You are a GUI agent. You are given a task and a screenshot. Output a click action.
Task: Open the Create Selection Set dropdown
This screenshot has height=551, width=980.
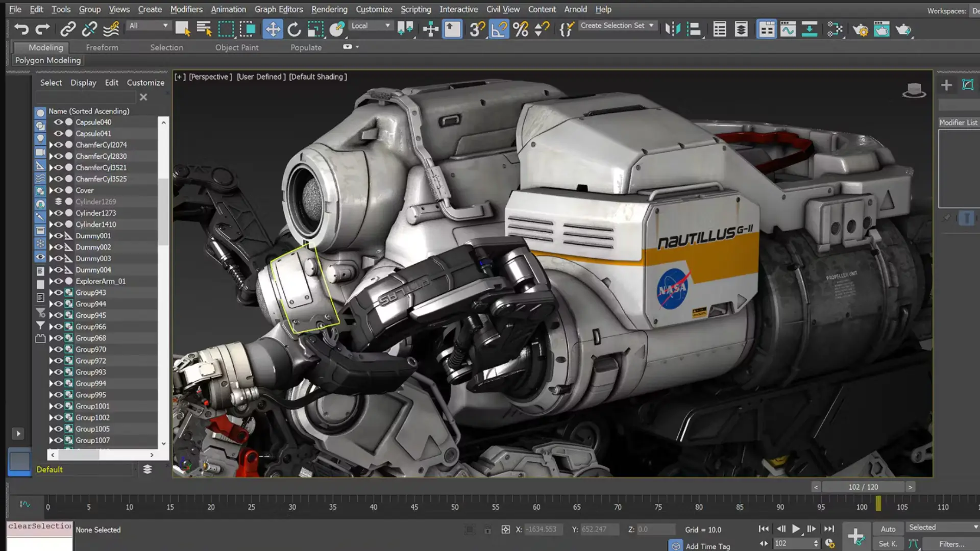click(651, 26)
